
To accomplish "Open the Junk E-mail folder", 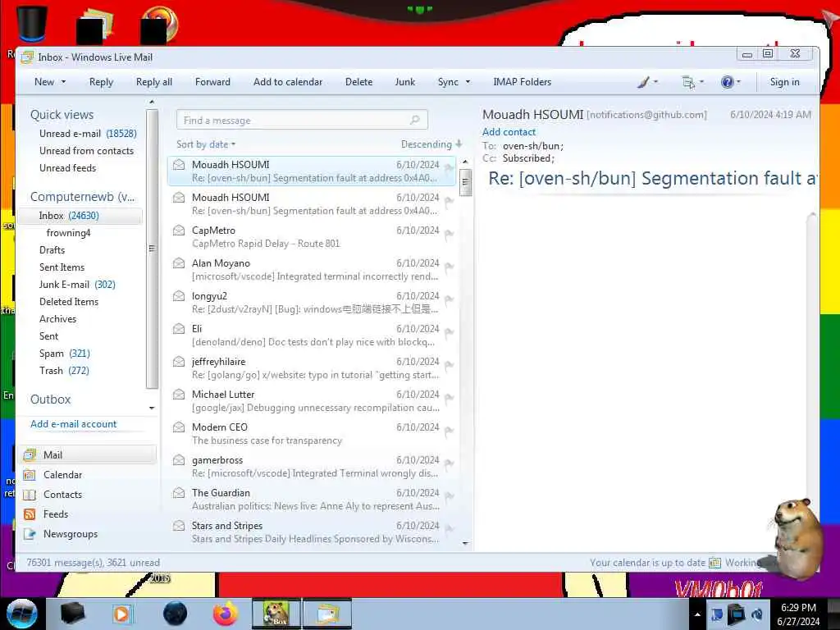I will [x=77, y=285].
